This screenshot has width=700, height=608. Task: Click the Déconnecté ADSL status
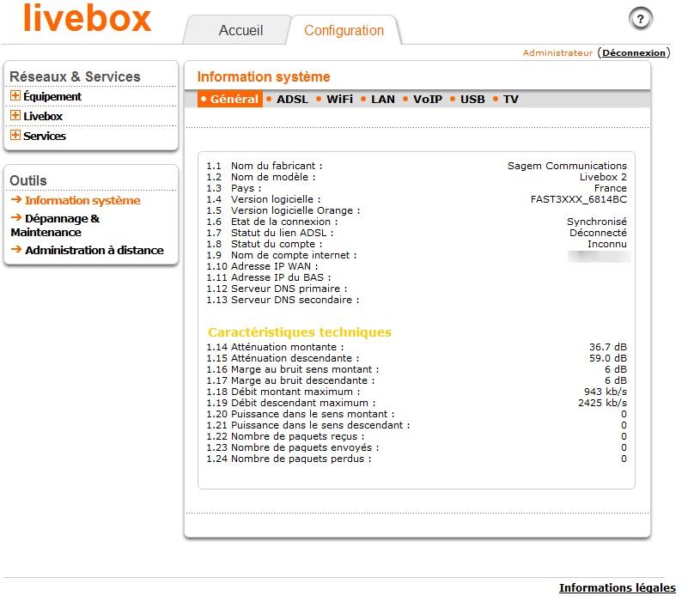tap(598, 233)
